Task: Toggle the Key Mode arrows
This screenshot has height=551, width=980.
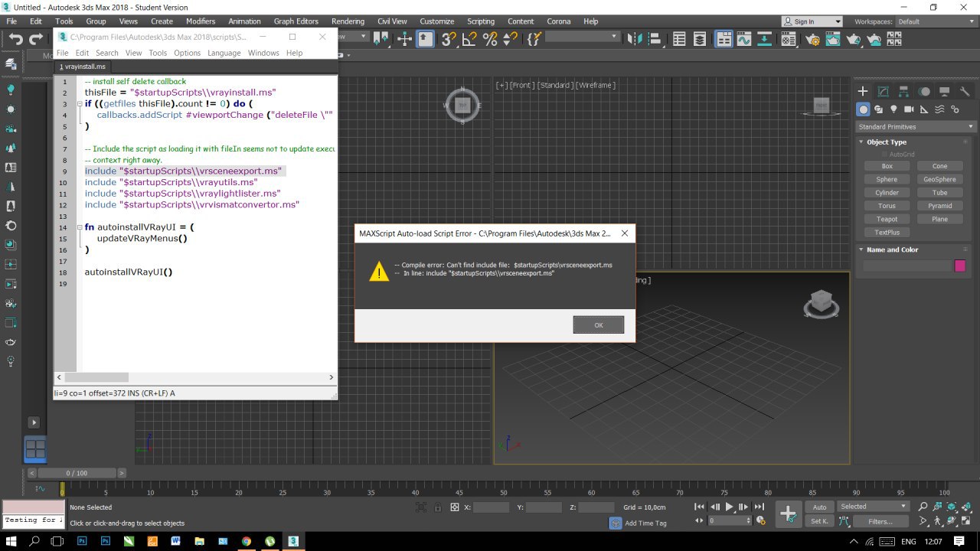Action: coord(698,520)
